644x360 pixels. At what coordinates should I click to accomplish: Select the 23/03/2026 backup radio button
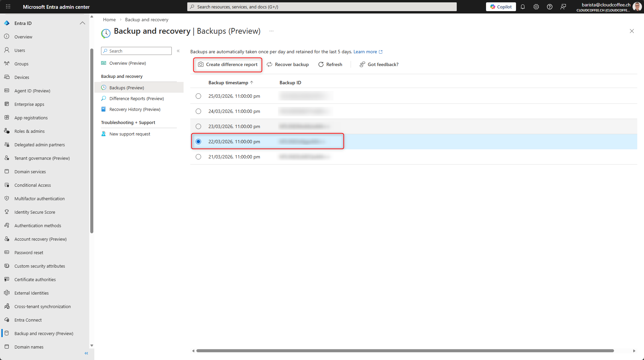[198, 126]
